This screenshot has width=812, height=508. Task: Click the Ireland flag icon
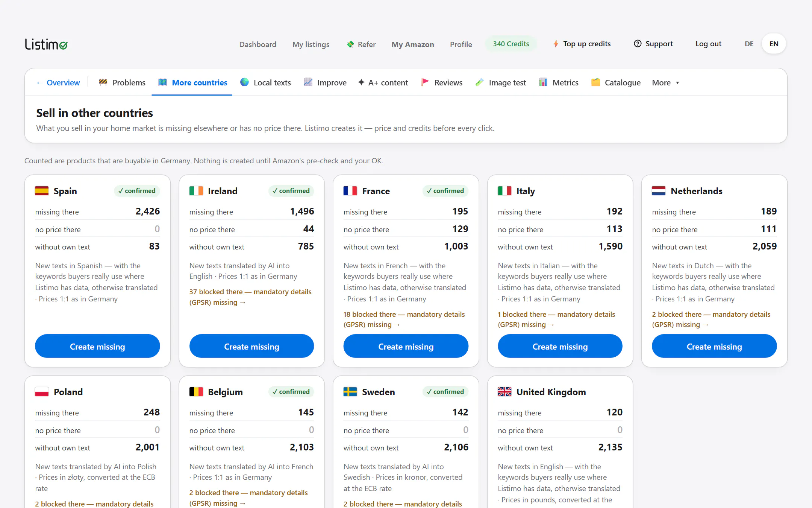[x=196, y=191]
